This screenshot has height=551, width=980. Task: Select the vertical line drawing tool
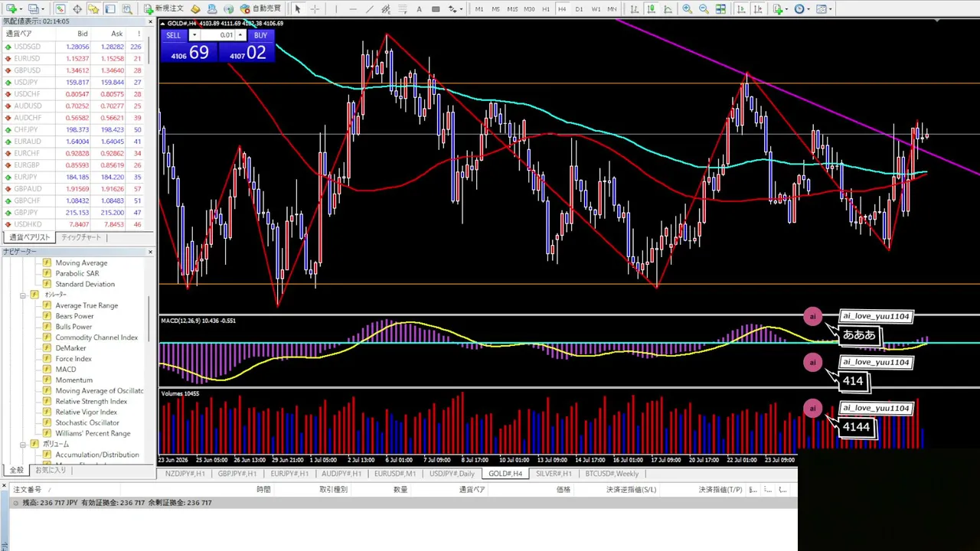tap(336, 9)
